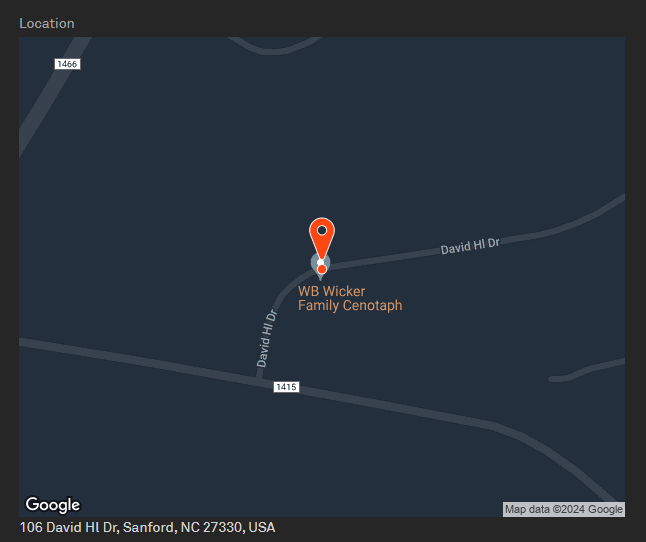Click road 1415 west of the David Hl Dr junction

click(136, 360)
